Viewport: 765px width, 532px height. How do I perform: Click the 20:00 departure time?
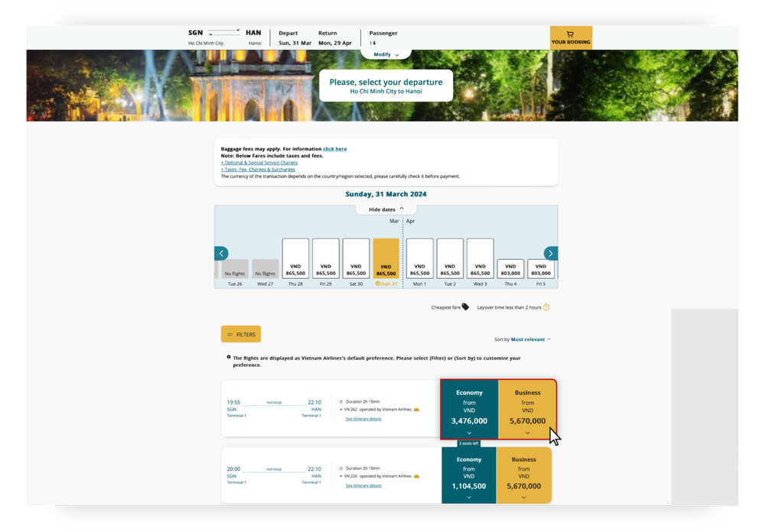[x=233, y=469]
